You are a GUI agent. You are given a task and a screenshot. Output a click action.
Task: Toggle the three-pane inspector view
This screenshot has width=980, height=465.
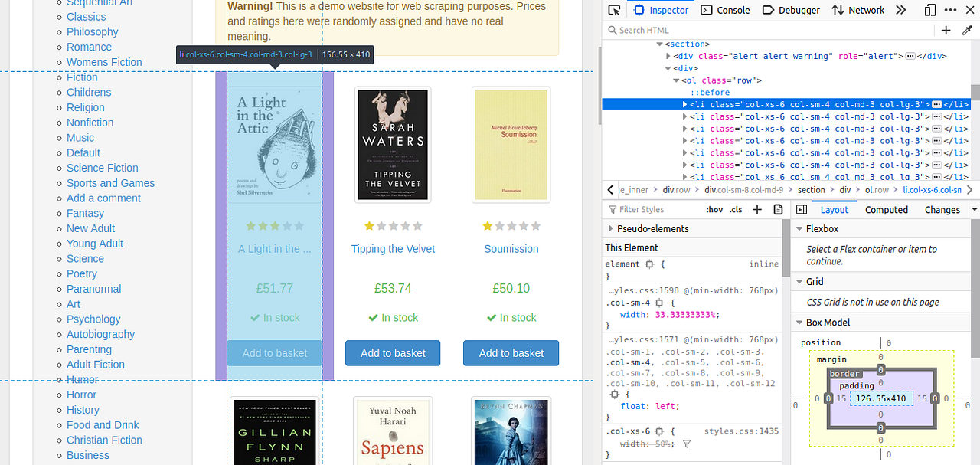point(800,209)
